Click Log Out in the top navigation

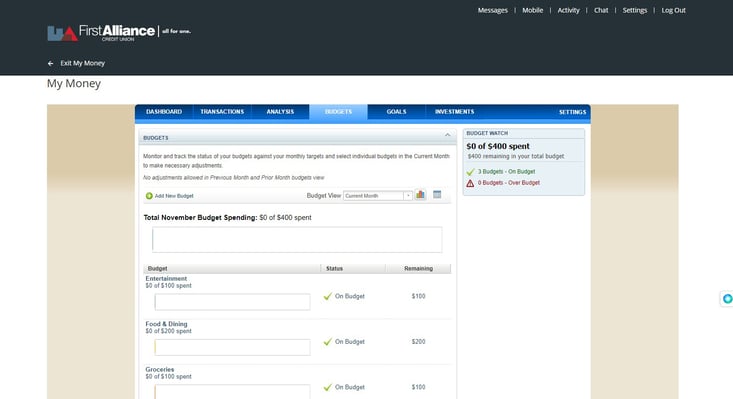pyautogui.click(x=673, y=10)
